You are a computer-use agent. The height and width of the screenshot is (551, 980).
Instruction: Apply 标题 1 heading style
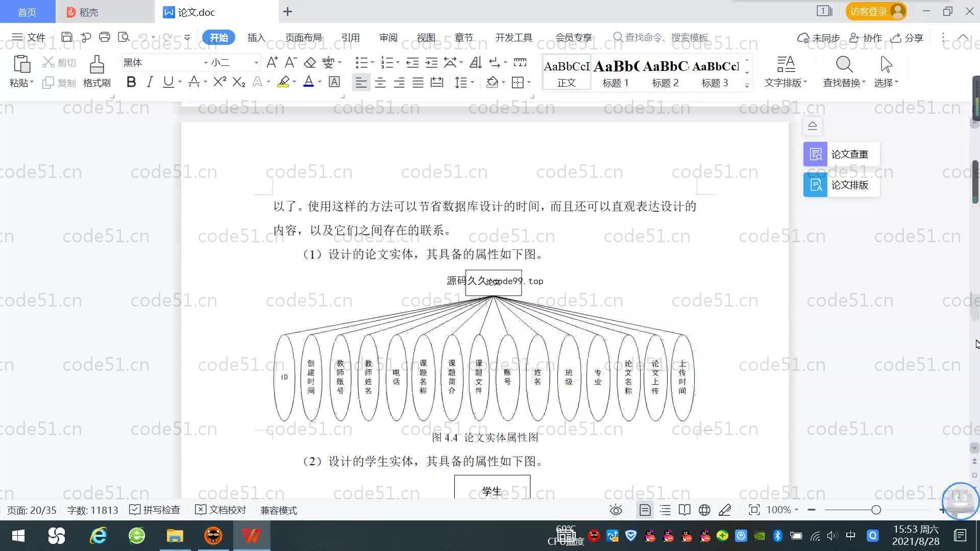tap(616, 72)
